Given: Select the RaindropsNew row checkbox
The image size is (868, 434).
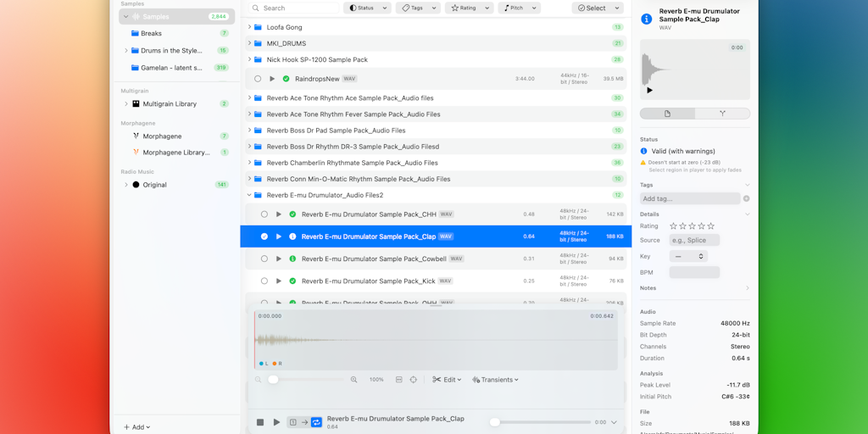Looking at the screenshot, I should pyautogui.click(x=258, y=79).
